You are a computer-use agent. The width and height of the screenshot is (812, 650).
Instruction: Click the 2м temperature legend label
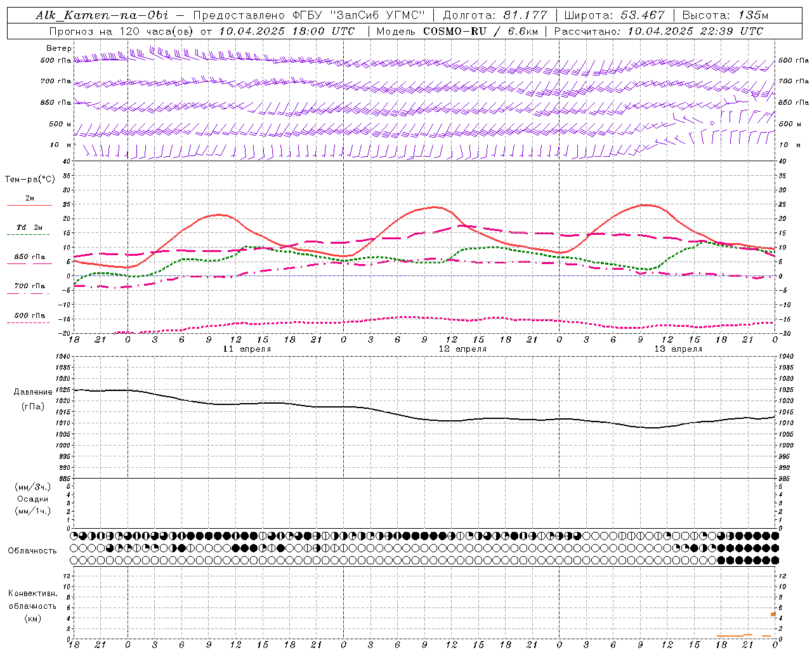point(30,198)
